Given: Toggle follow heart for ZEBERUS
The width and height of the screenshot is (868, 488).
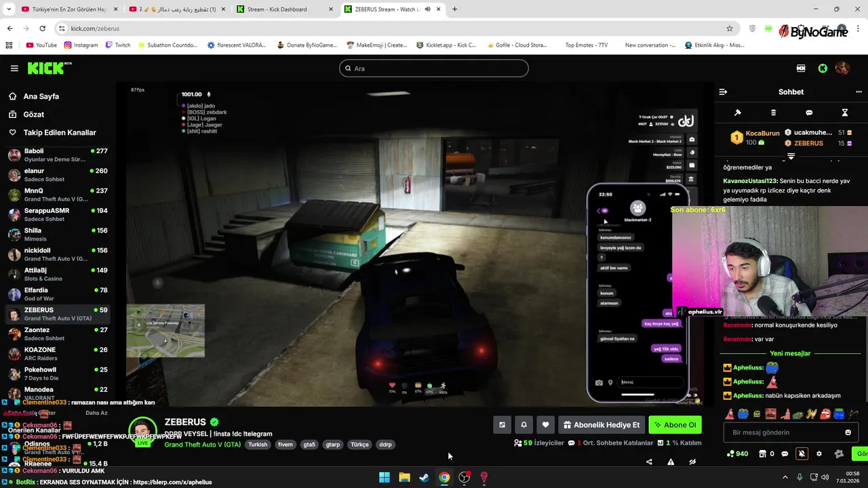Looking at the screenshot, I should (545, 425).
